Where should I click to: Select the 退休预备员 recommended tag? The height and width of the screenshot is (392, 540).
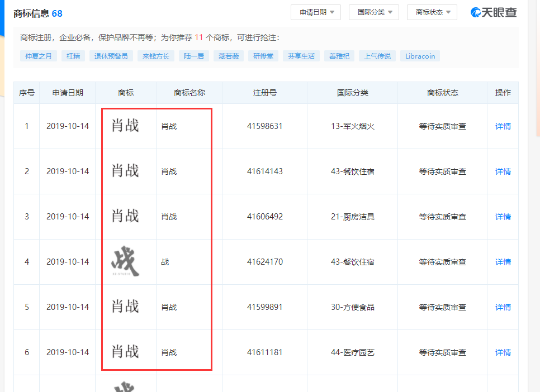click(x=111, y=56)
